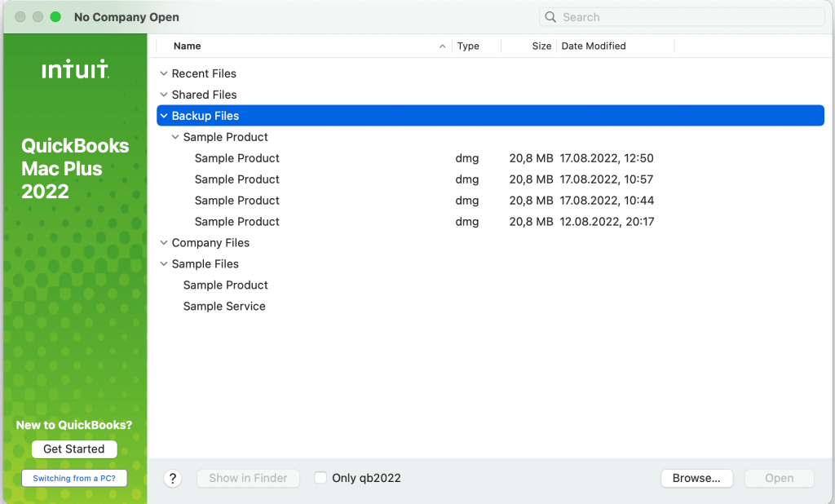This screenshot has height=504, width=835.
Task: Collapse the Shared Files section
Action: [x=162, y=94]
